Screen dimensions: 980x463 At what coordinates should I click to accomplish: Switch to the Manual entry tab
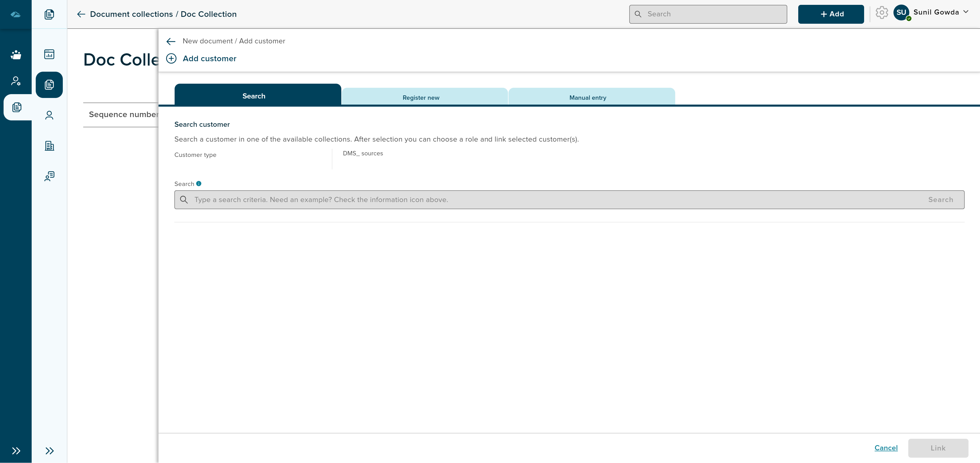[587, 97]
